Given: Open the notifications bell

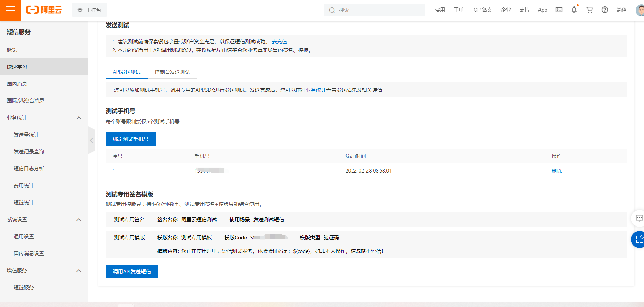Looking at the screenshot, I should 574,10.
